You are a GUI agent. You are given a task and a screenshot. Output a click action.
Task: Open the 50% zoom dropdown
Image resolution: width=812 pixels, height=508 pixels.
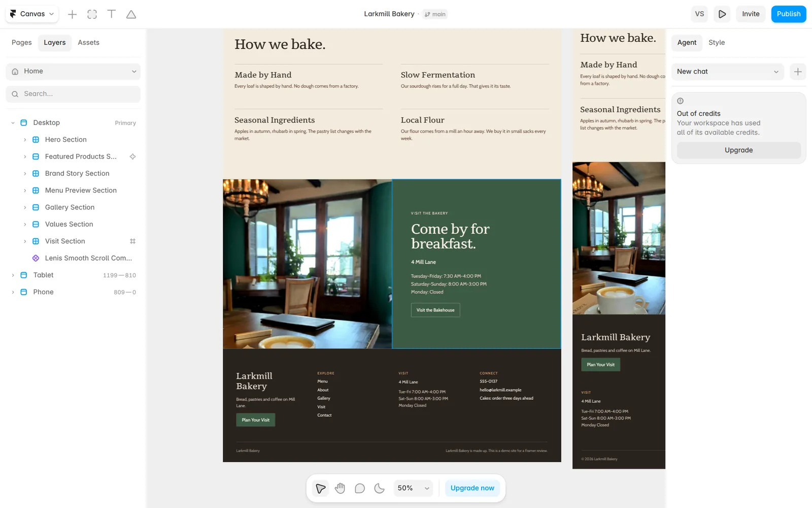(x=414, y=489)
